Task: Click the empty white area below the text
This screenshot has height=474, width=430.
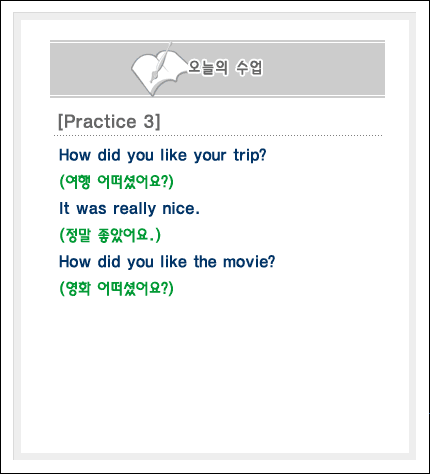Action: (215, 373)
